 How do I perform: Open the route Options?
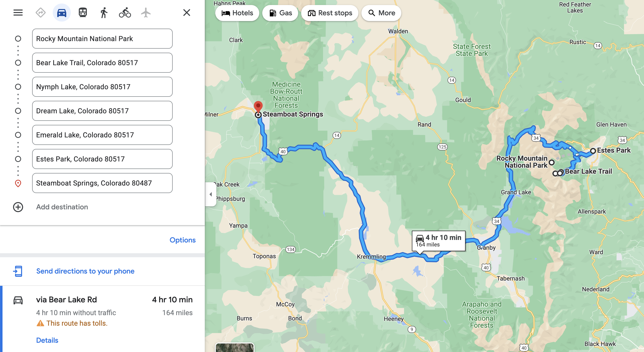182,240
